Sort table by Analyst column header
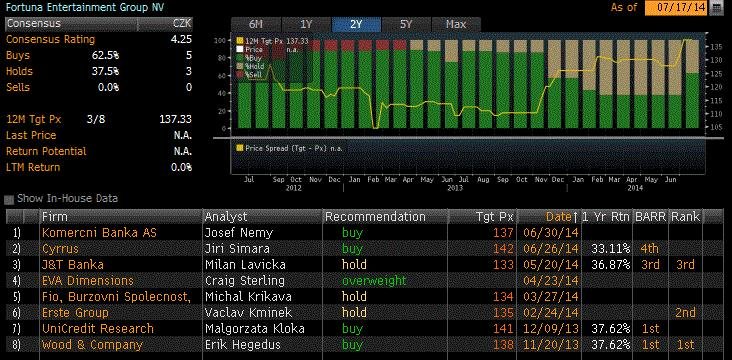Viewport: 732px width, 360px height. [x=261, y=217]
